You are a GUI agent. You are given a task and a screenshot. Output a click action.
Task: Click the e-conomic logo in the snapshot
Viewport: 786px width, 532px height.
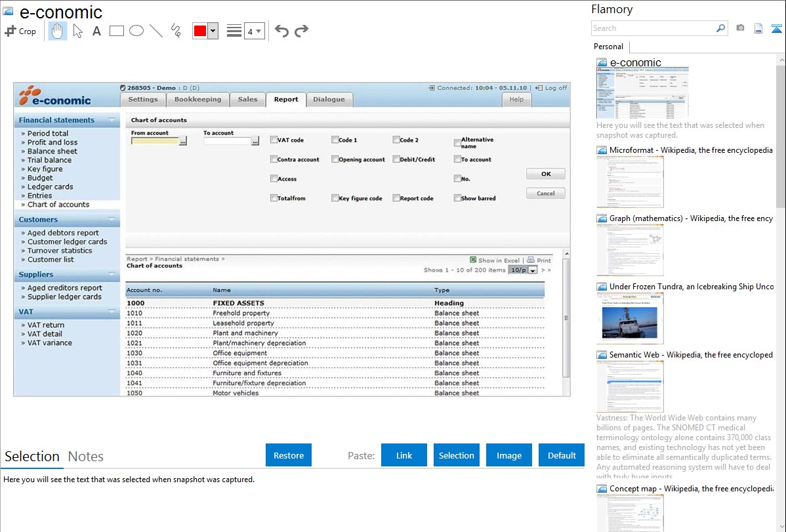(54, 96)
